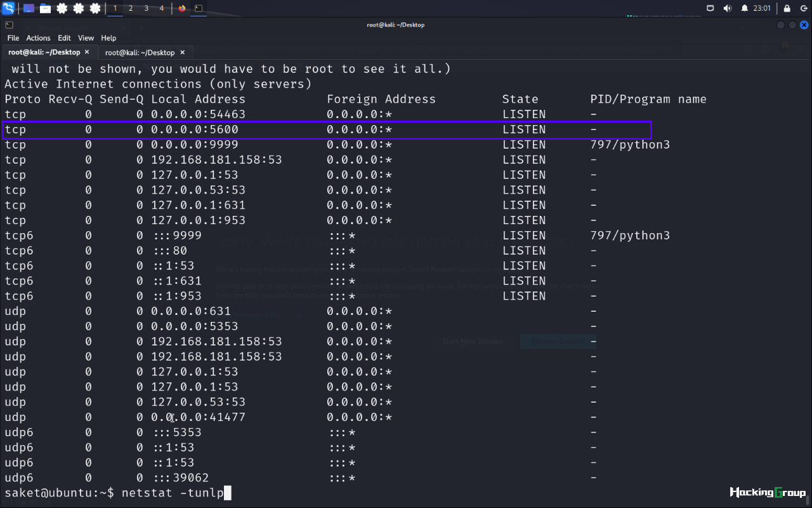Switch to workspace 3
812x508 pixels.
point(146,8)
